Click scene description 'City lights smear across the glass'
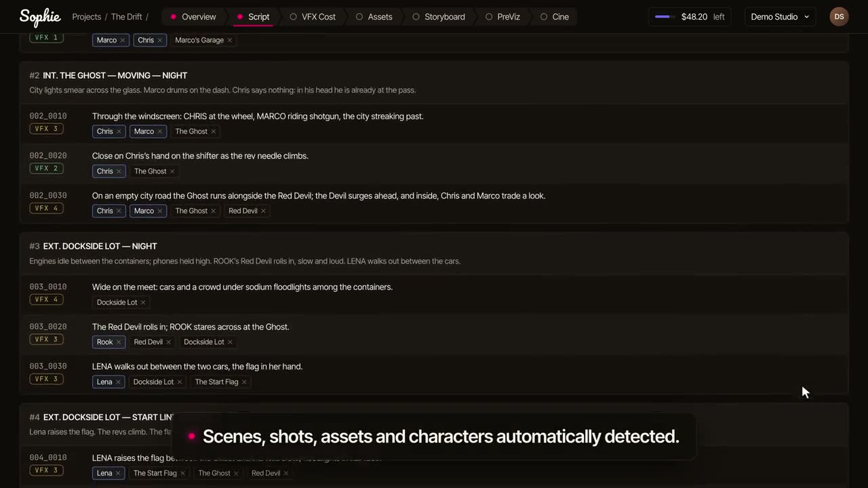The image size is (868, 488). 222,90
